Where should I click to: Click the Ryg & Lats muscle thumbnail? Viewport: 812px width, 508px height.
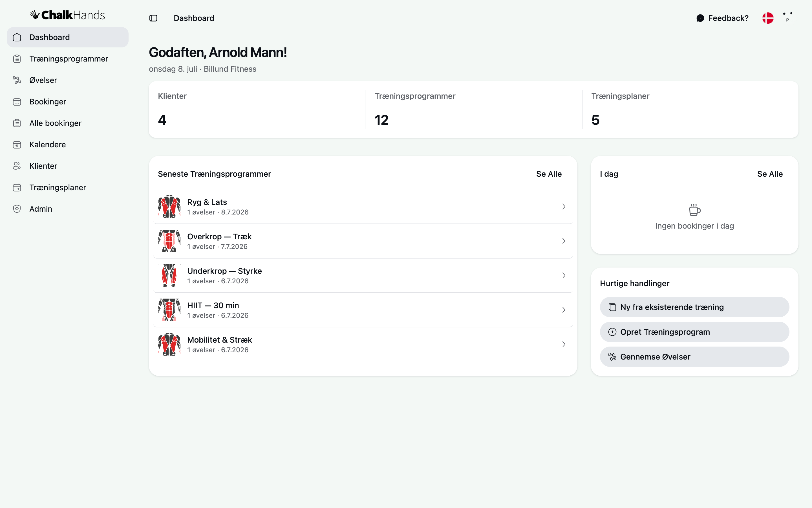pyautogui.click(x=169, y=207)
